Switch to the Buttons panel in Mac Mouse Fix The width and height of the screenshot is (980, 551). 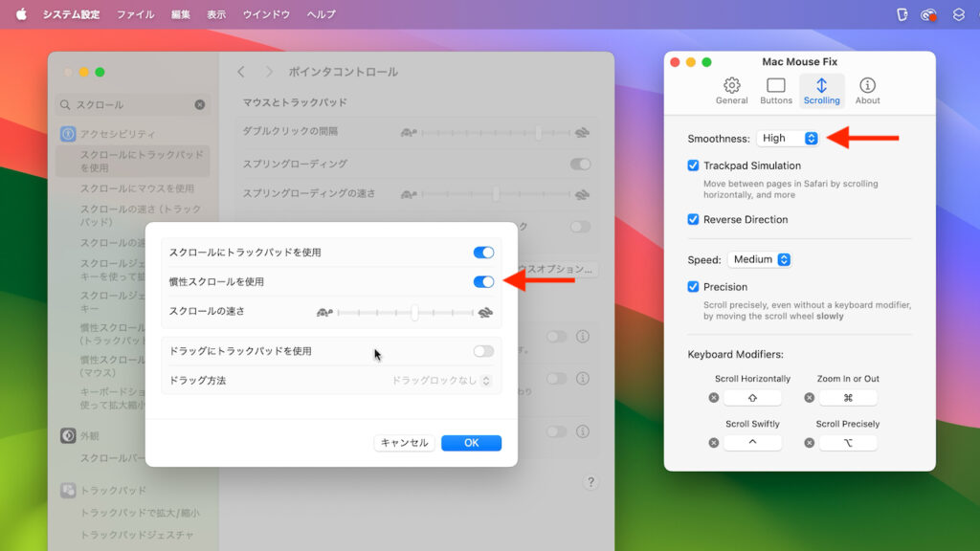click(776, 89)
